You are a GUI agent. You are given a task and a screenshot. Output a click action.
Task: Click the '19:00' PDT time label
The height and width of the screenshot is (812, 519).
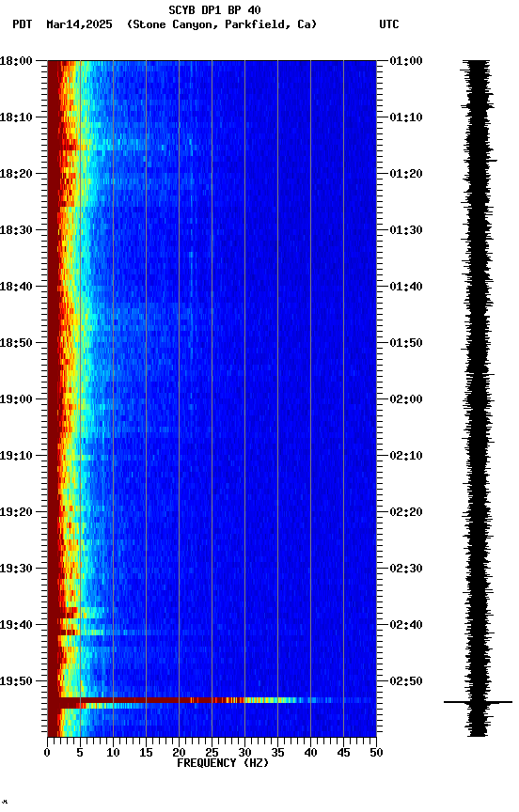(16, 399)
